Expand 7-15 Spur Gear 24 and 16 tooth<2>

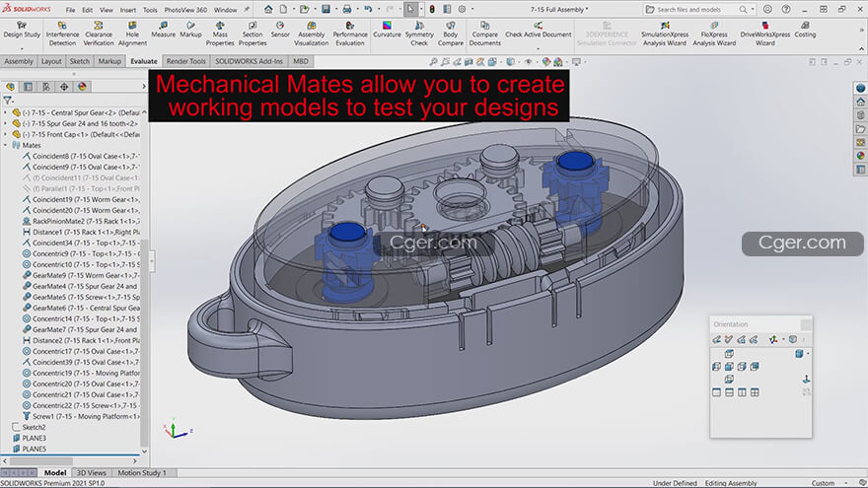pyautogui.click(x=6, y=123)
